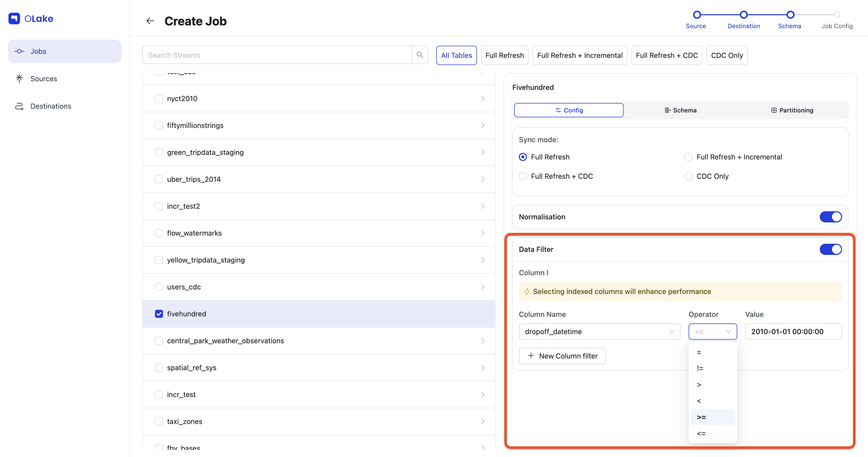Choose the <= operator option

point(713,433)
